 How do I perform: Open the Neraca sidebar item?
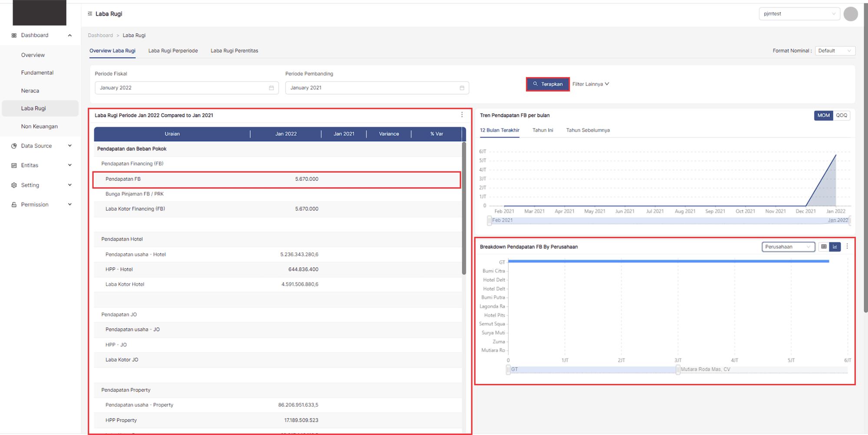click(x=30, y=91)
